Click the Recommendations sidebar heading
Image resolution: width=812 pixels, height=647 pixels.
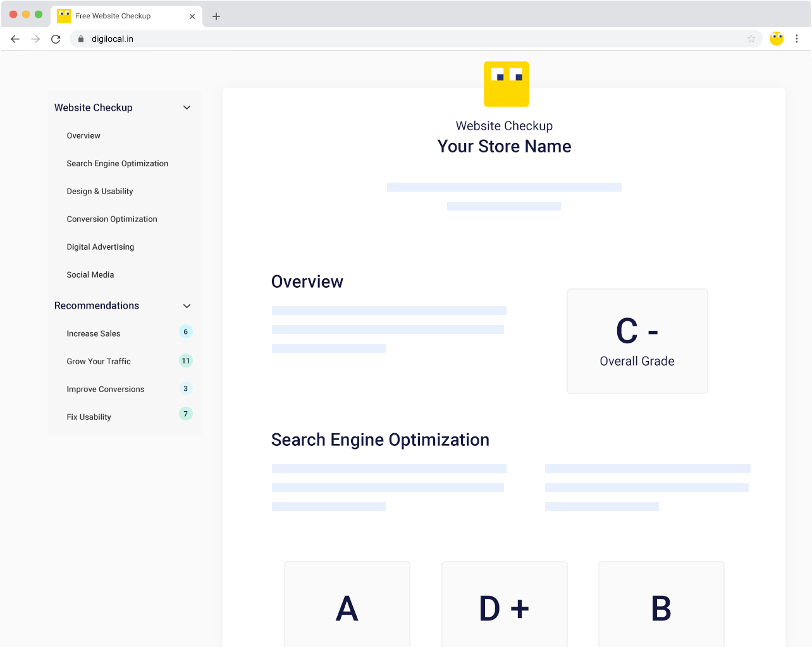[x=97, y=305]
